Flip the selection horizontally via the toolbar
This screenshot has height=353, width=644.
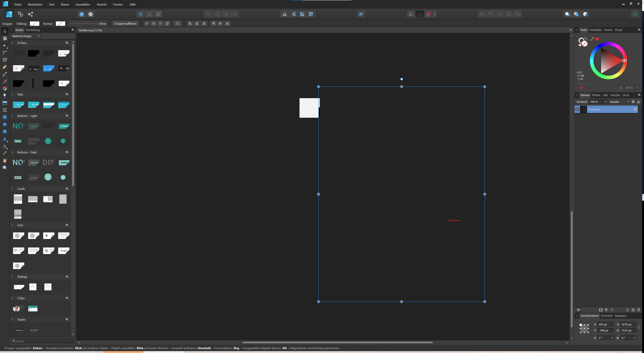[284, 14]
